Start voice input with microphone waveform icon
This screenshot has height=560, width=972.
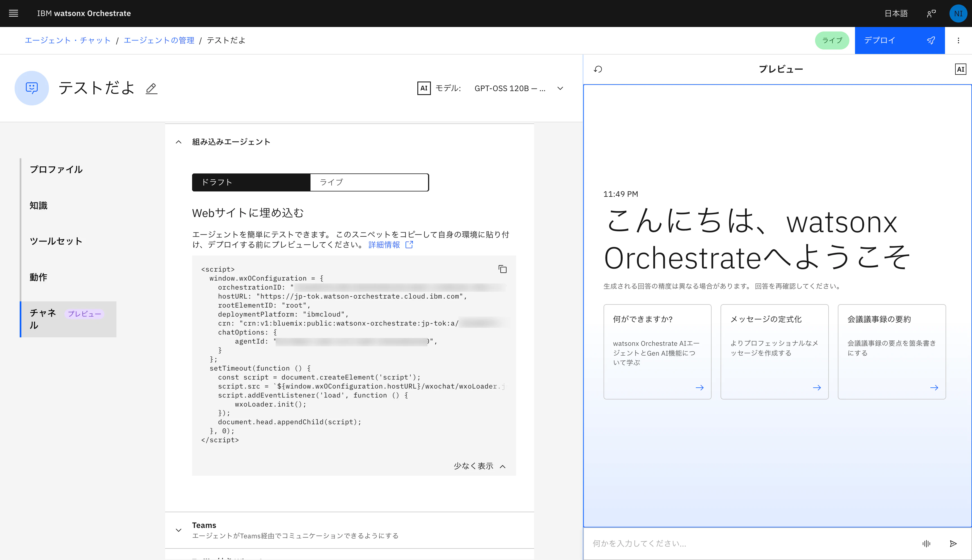(x=926, y=543)
